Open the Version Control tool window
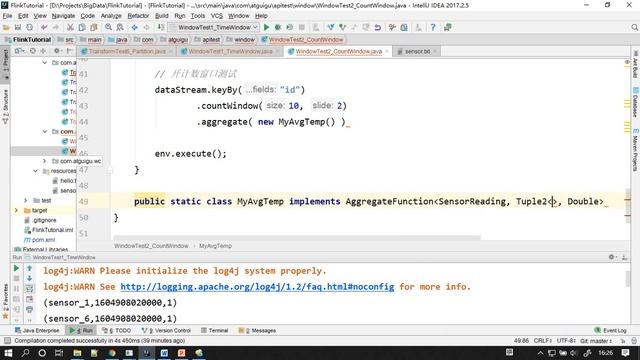The height and width of the screenshot is (360, 640). coord(167,330)
